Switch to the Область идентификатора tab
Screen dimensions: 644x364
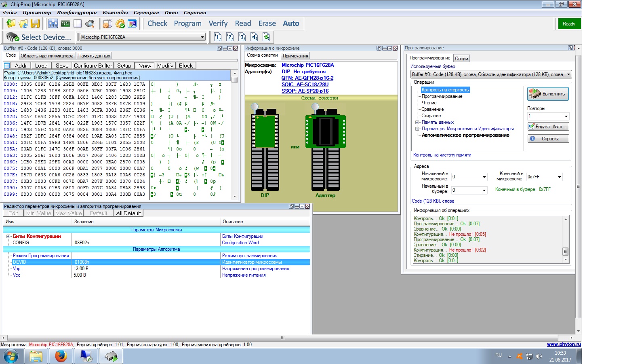[x=47, y=56]
